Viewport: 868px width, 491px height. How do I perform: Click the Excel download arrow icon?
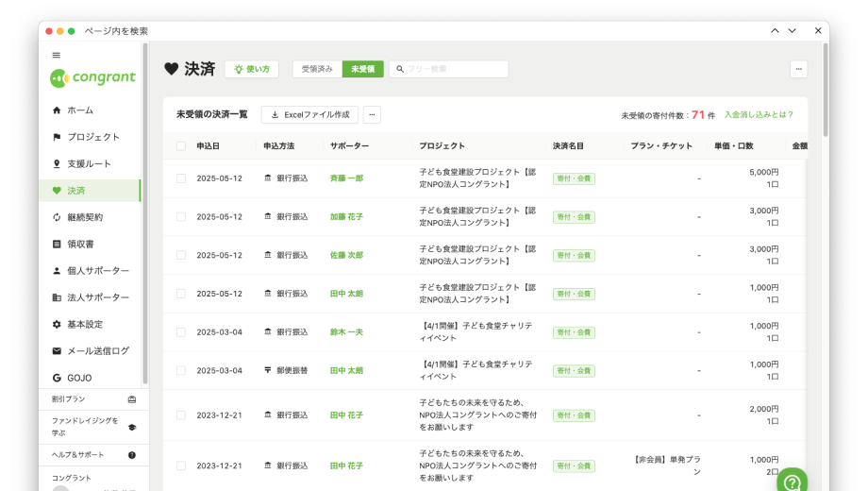tap(275, 114)
